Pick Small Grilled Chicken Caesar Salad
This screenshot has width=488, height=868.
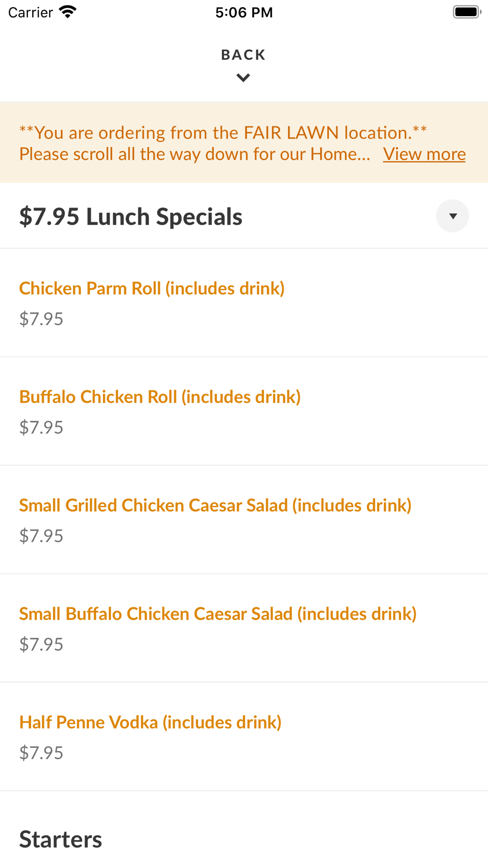click(x=215, y=505)
